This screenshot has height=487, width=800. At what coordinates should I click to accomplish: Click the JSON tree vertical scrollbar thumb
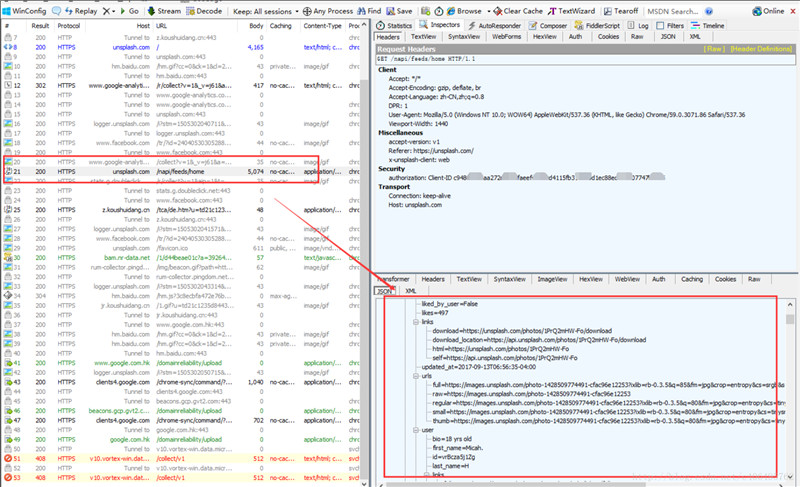tap(790, 319)
